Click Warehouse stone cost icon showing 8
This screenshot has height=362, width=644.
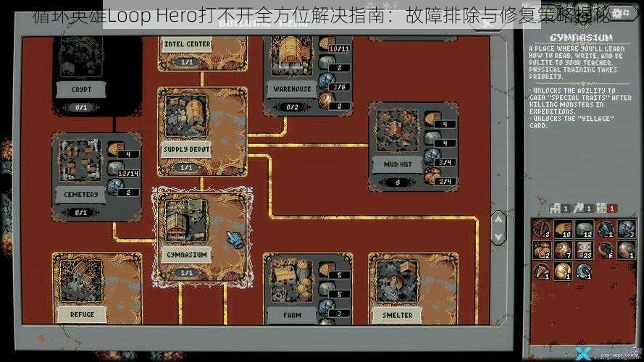pos(327,63)
